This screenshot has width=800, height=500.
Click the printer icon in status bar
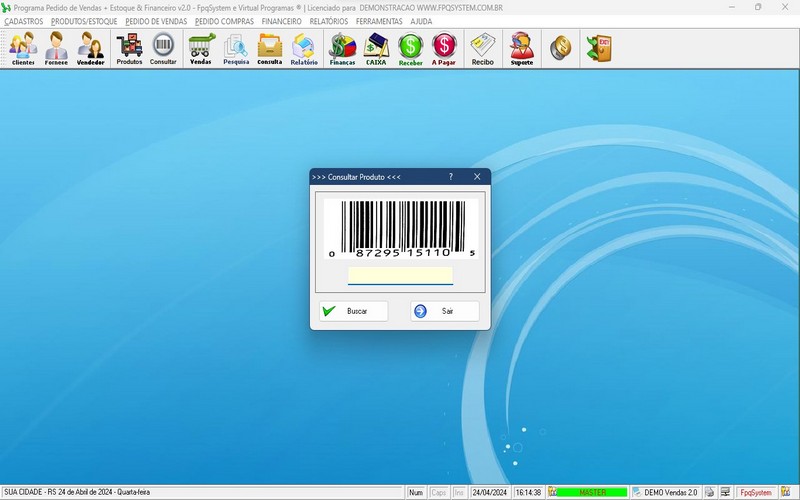(709, 492)
